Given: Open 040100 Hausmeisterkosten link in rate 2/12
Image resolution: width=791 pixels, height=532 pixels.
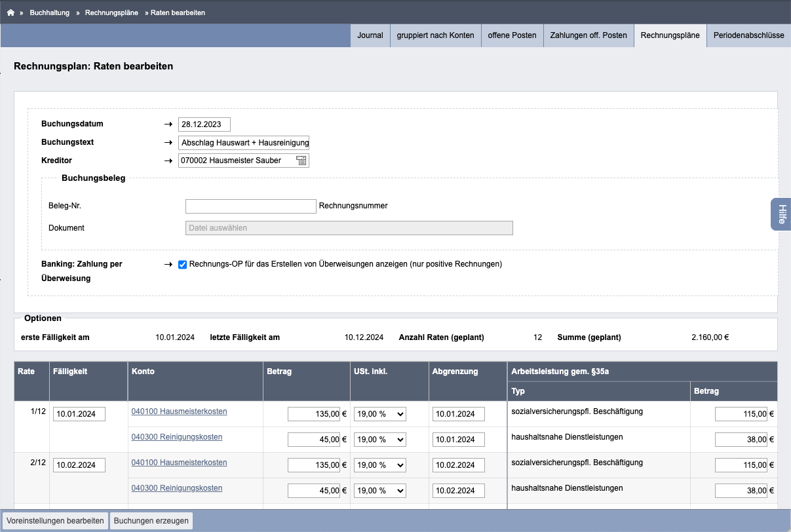Looking at the screenshot, I should click(x=179, y=463).
